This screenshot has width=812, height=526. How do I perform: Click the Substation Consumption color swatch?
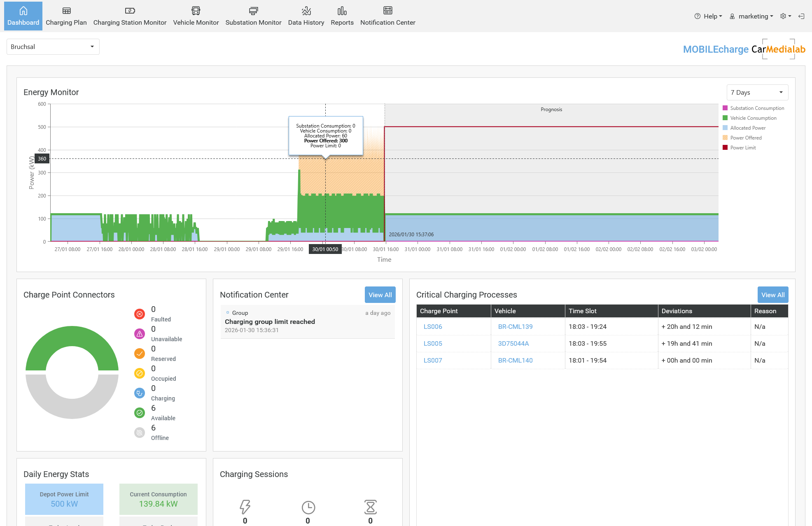(x=725, y=108)
